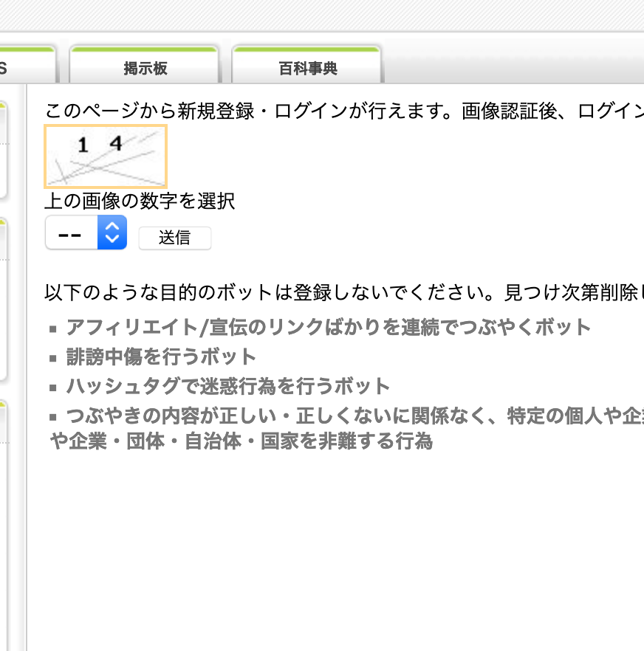The image size is (644, 651).
Task: Select the ハッシュタグで迷惑行為 rule item
Action: (x=227, y=386)
